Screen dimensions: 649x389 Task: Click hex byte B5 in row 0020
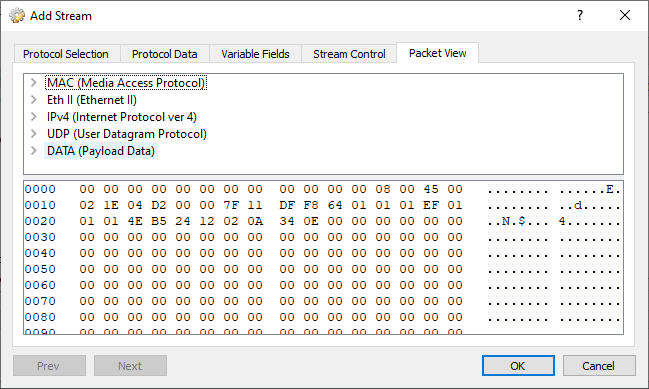click(x=159, y=221)
